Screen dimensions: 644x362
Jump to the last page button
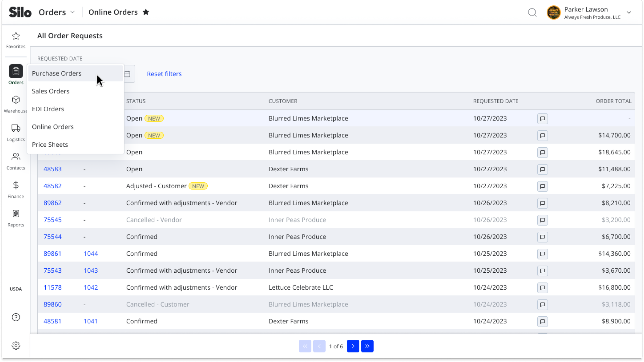pyautogui.click(x=367, y=346)
